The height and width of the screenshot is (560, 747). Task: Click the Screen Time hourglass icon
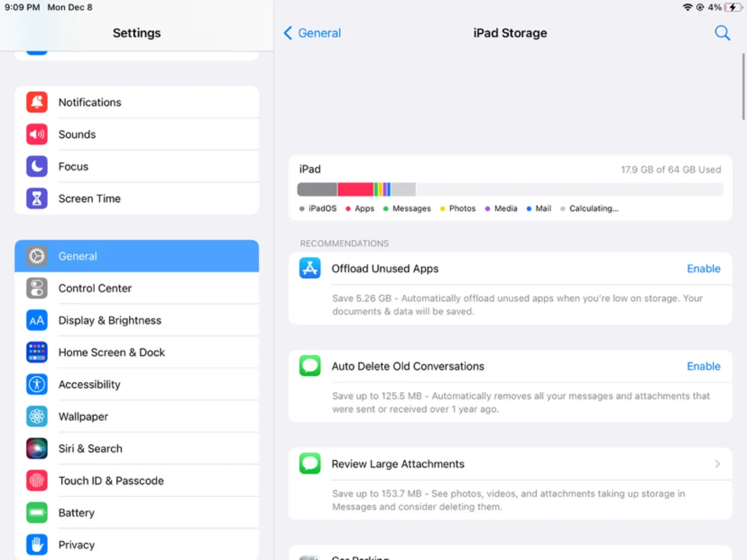(x=36, y=198)
